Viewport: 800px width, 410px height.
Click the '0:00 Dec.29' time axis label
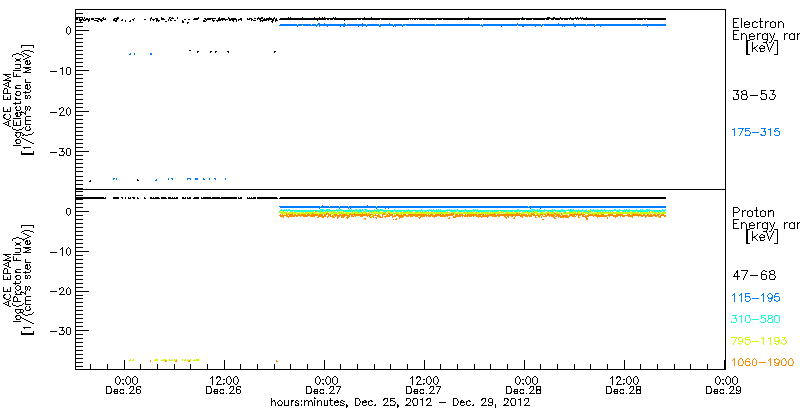click(724, 386)
